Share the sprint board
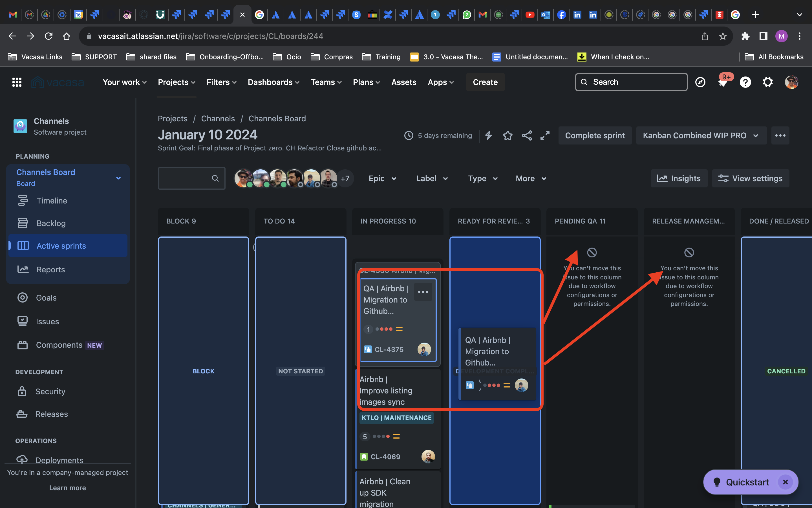812x508 pixels. pos(527,135)
